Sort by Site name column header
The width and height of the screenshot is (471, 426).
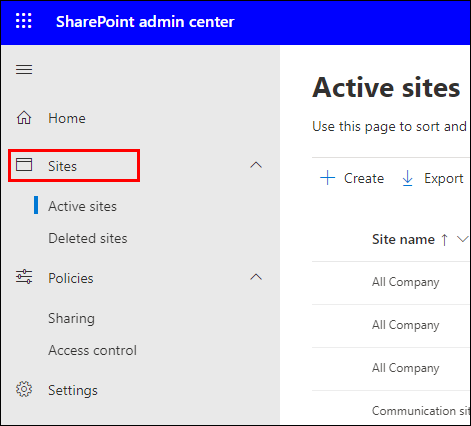click(403, 239)
